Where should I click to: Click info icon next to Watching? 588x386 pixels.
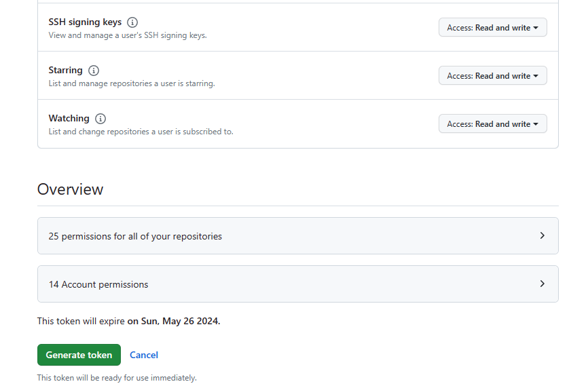100,119
